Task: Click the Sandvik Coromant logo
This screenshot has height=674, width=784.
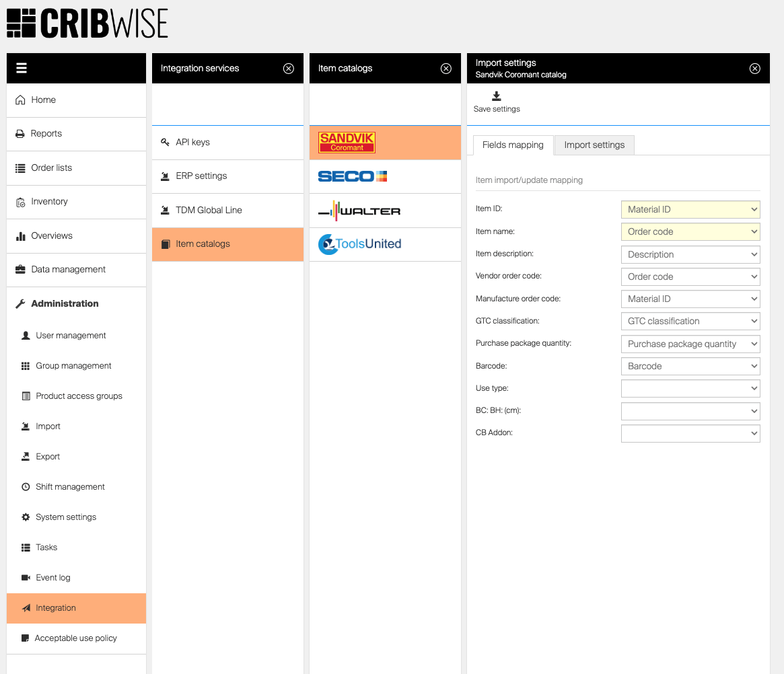Action: pyautogui.click(x=347, y=143)
